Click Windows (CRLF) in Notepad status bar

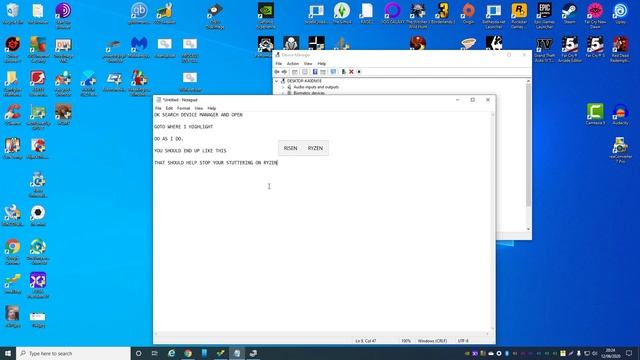(x=432, y=341)
